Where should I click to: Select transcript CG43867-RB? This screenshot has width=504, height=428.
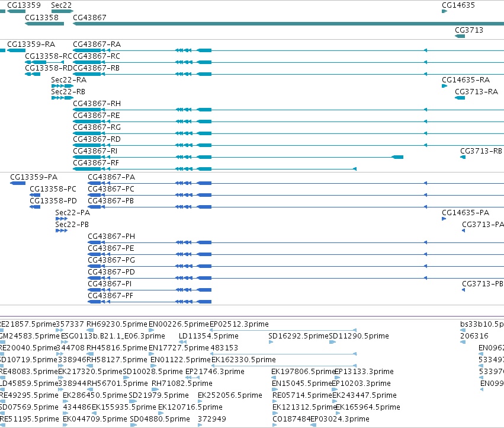click(288, 74)
